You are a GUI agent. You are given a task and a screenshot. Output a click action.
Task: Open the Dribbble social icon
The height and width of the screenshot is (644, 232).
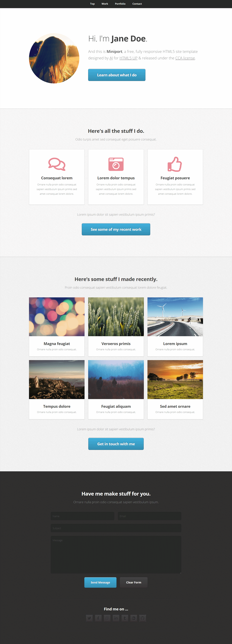[107, 618]
